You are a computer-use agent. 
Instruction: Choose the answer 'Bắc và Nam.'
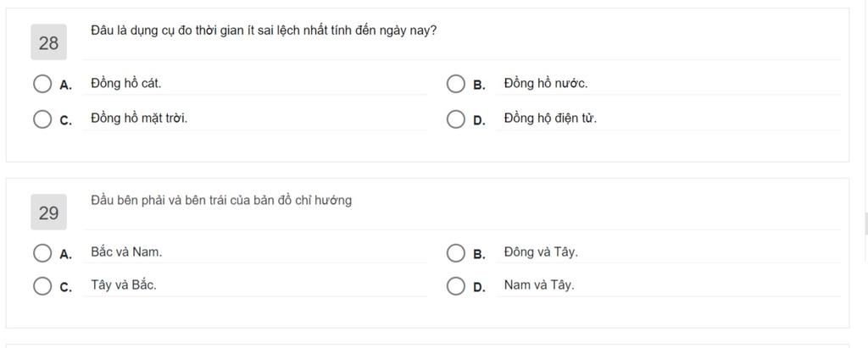[x=126, y=251]
